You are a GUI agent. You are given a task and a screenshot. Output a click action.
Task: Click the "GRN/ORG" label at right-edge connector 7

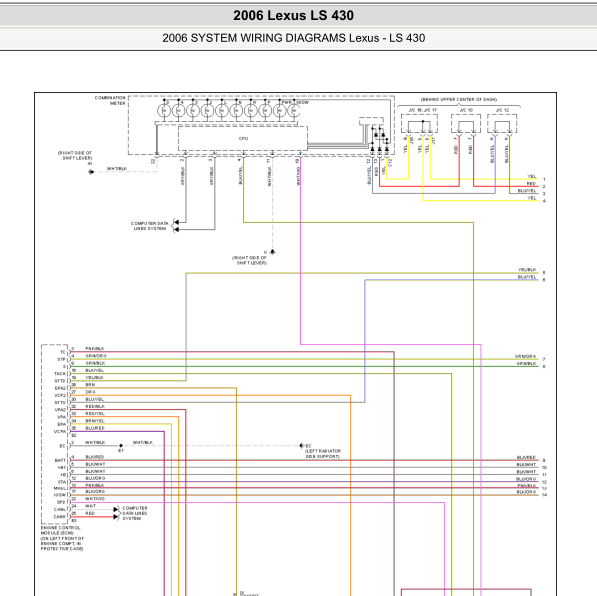pos(525,356)
